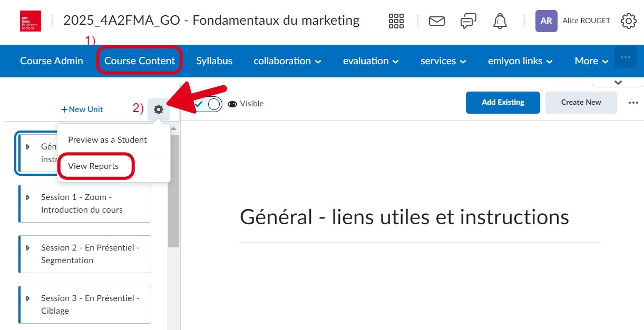The height and width of the screenshot is (330, 644).
Task: Toggle the unit visibility switch
Action: point(208,104)
